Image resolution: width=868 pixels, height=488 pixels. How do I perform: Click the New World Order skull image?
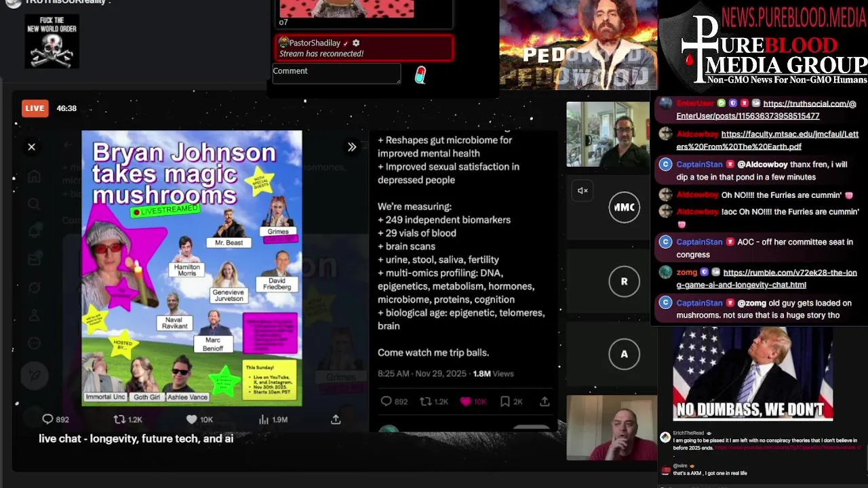(52, 42)
